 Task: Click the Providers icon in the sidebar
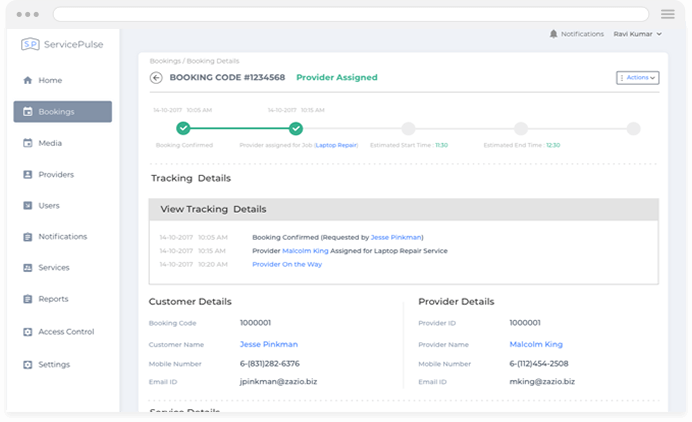(x=28, y=174)
